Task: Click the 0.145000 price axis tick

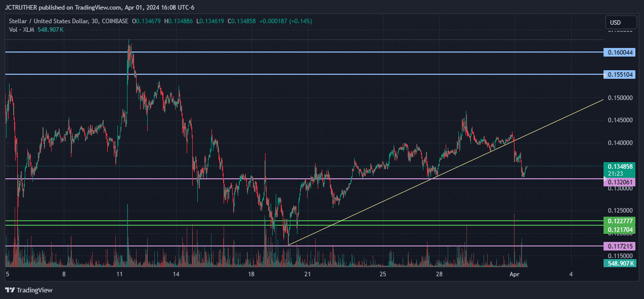Action: [x=620, y=120]
